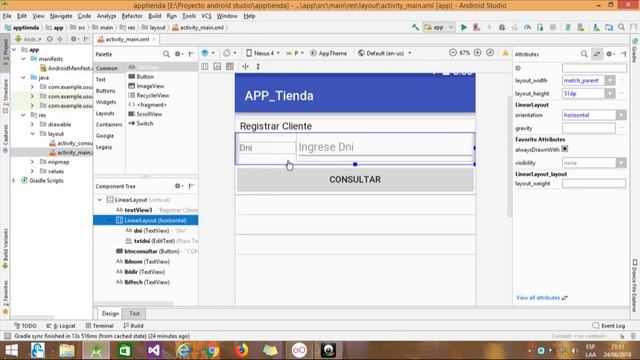Collapse the root LinearLayout in Component Tree
The height and width of the screenshot is (360, 640).
(x=100, y=200)
